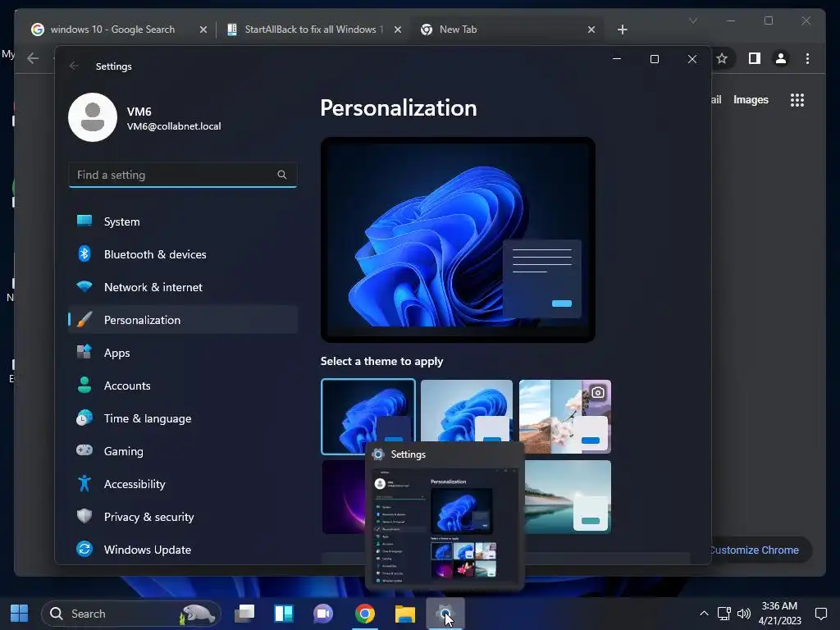Click the Customize Chrome button
Image resolution: width=840 pixels, height=630 pixels.
coord(760,550)
